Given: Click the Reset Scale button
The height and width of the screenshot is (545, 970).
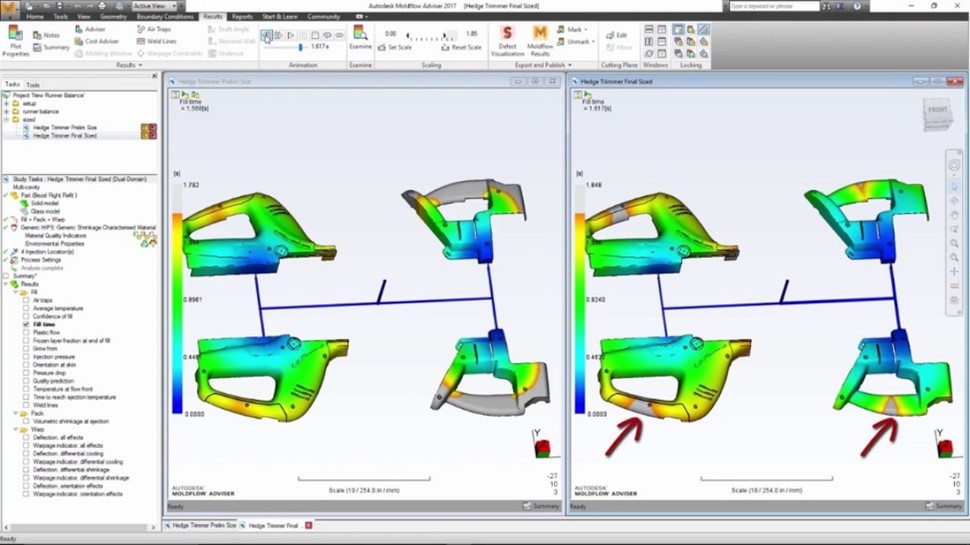Looking at the screenshot, I should (461, 47).
